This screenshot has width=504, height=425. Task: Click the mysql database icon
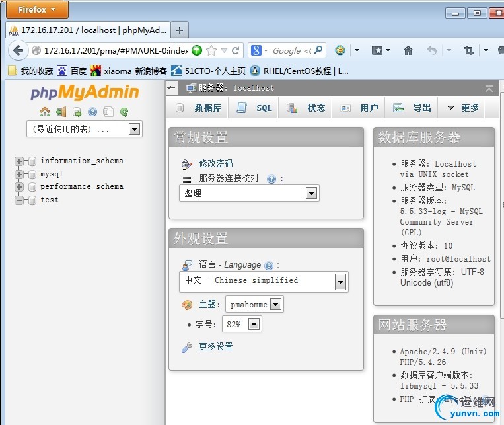pyautogui.click(x=32, y=174)
